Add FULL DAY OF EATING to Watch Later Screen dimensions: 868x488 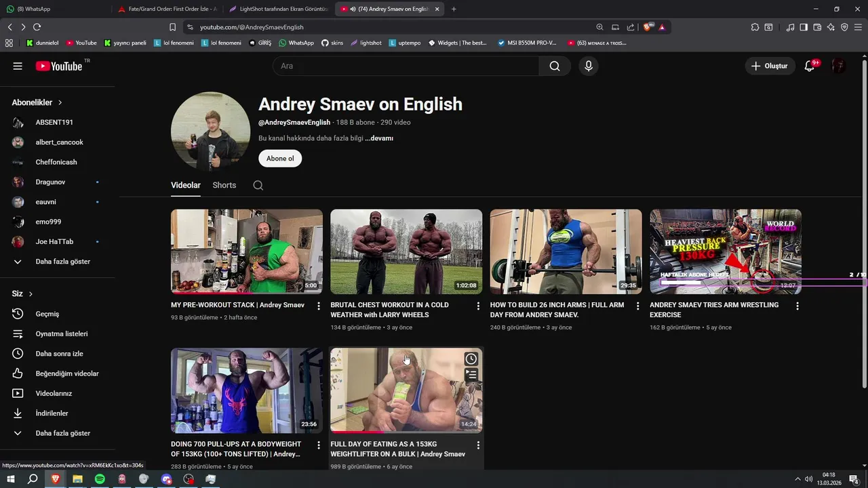(x=471, y=359)
